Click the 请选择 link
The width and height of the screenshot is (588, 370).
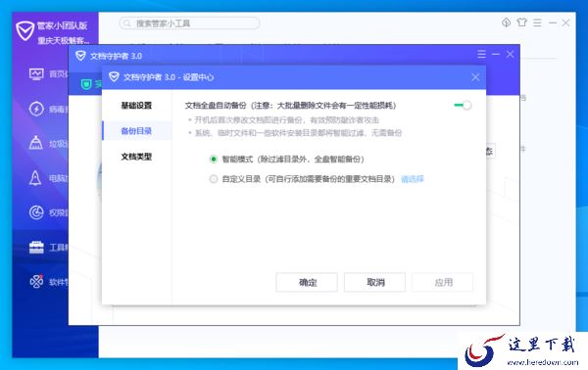pyautogui.click(x=413, y=179)
